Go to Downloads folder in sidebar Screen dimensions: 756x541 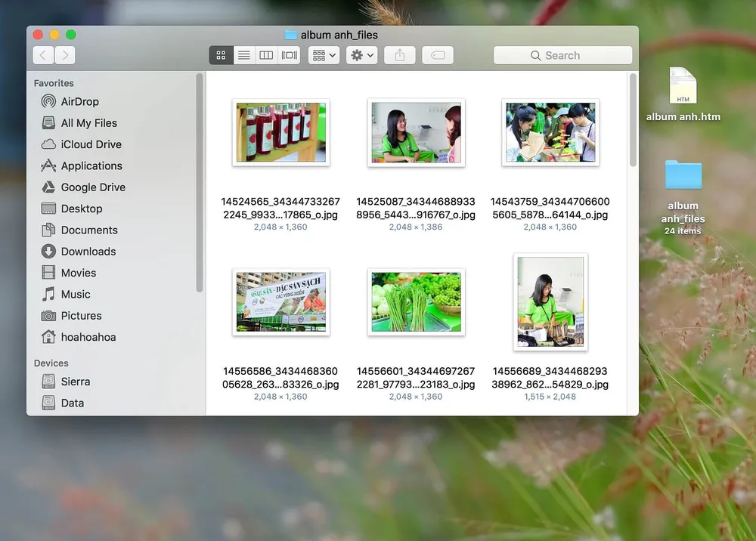[88, 252]
